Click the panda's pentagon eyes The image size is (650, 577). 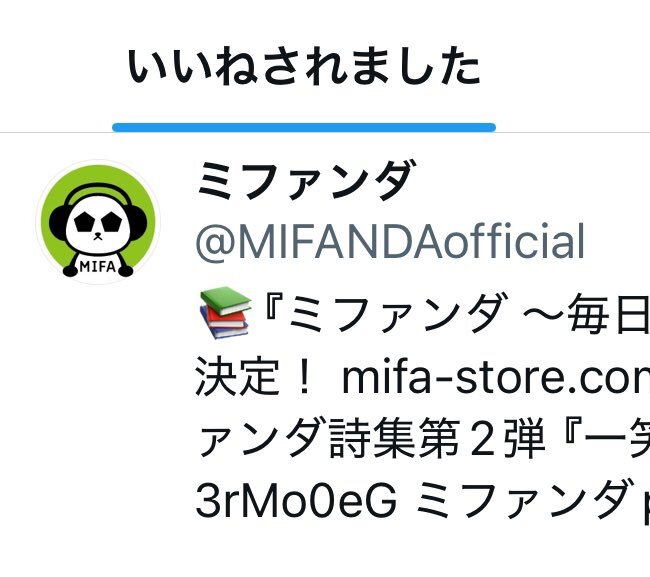coord(98,222)
